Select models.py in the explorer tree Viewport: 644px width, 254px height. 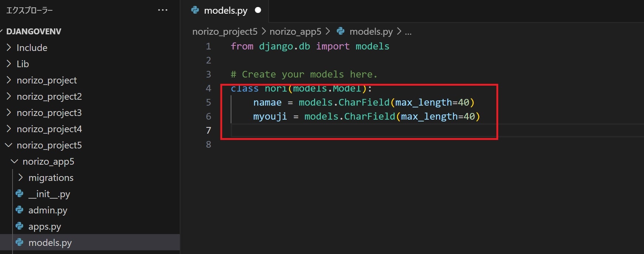[90, 243]
